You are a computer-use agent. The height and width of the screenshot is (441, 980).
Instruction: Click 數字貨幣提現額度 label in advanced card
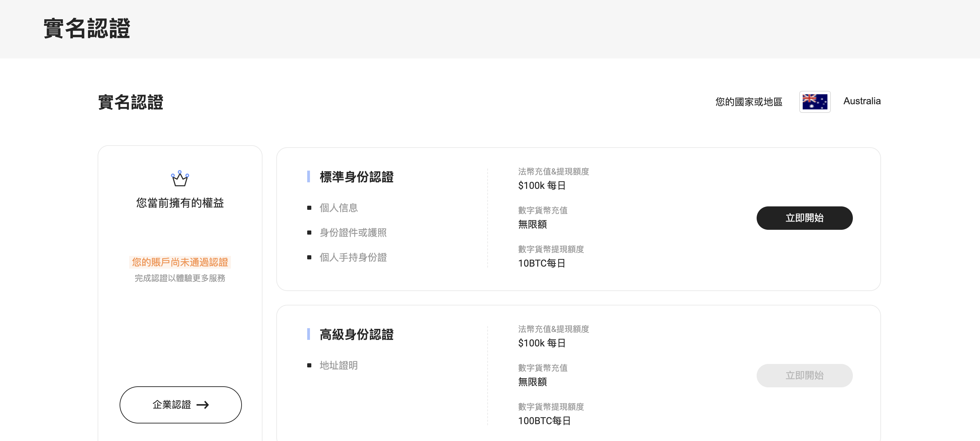pos(550,407)
